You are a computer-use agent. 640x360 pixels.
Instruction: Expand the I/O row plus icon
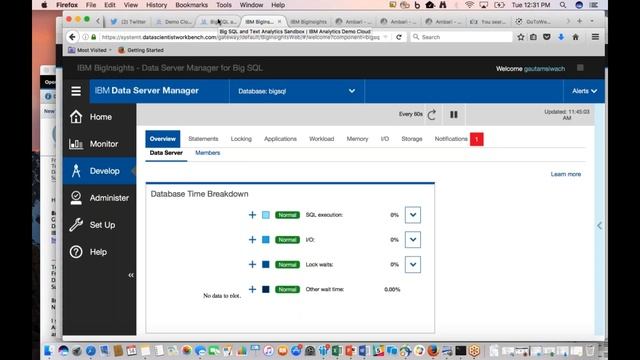click(252, 240)
